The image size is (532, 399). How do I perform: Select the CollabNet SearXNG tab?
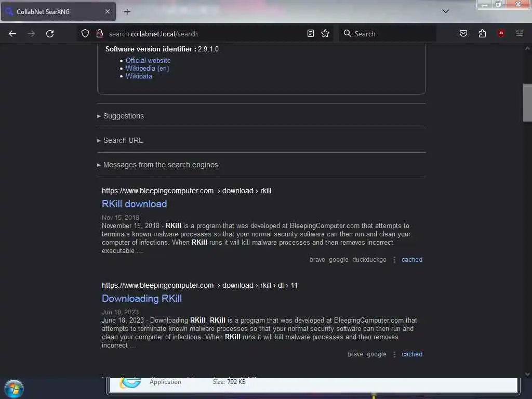[x=58, y=11]
